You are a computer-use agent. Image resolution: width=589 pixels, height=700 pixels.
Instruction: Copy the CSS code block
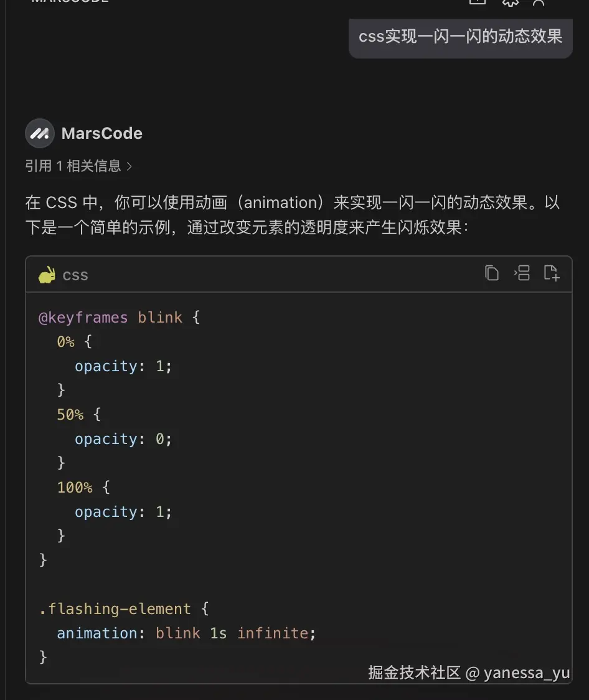[x=492, y=273]
